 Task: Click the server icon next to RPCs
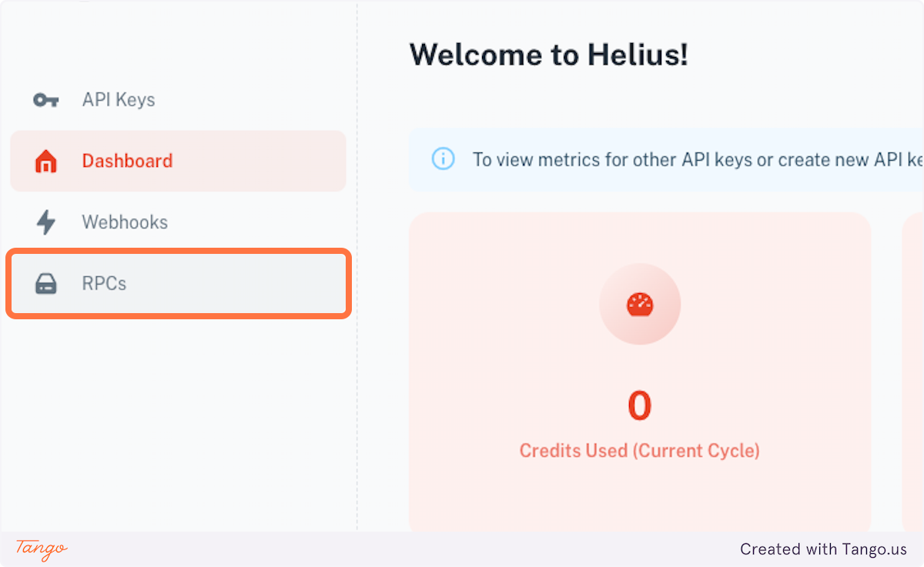(x=45, y=283)
